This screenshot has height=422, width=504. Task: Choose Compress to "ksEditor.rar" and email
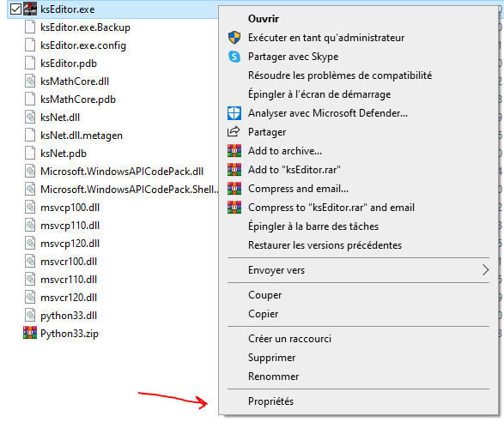point(331,208)
